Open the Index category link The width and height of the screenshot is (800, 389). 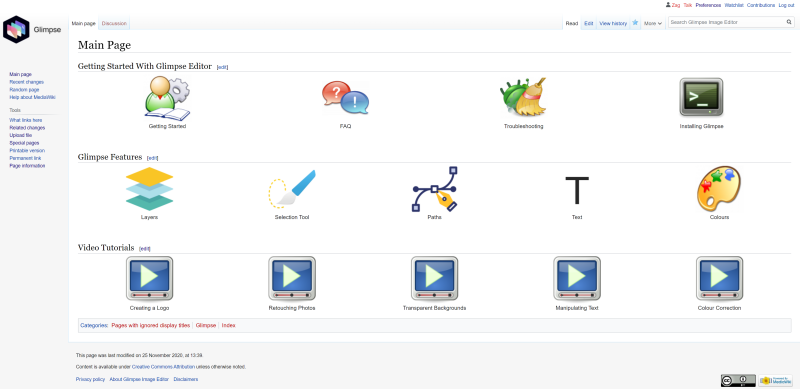pos(229,325)
